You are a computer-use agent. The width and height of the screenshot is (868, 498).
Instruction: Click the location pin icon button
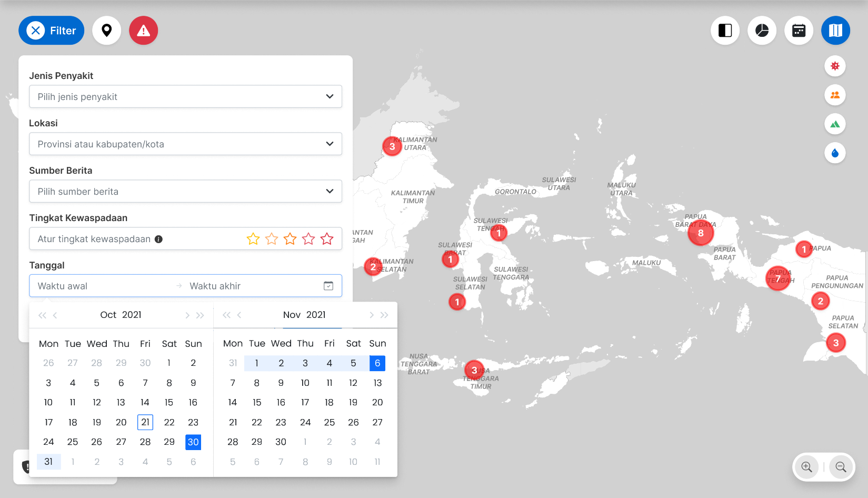107,31
